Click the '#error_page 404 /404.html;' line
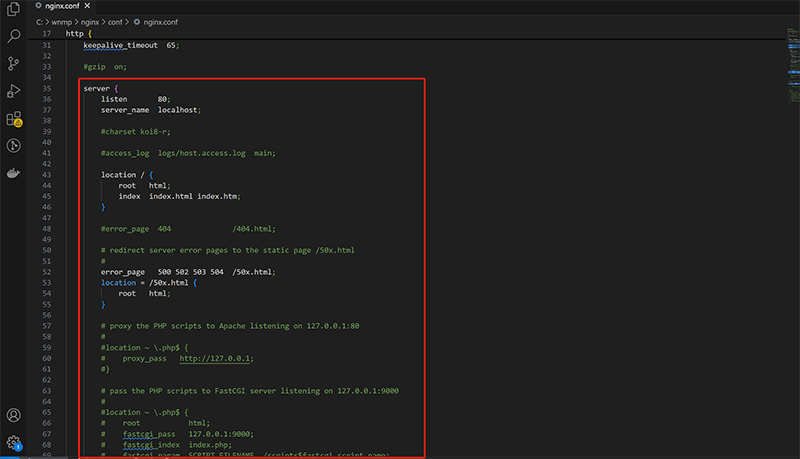This screenshot has width=800, height=459. click(188, 229)
